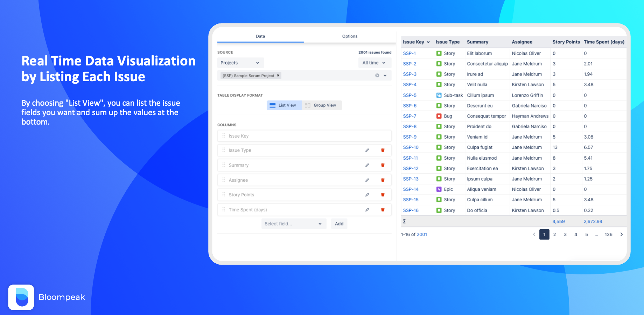Click the Issue Key column field
This screenshot has height=315, width=644.
pos(304,136)
